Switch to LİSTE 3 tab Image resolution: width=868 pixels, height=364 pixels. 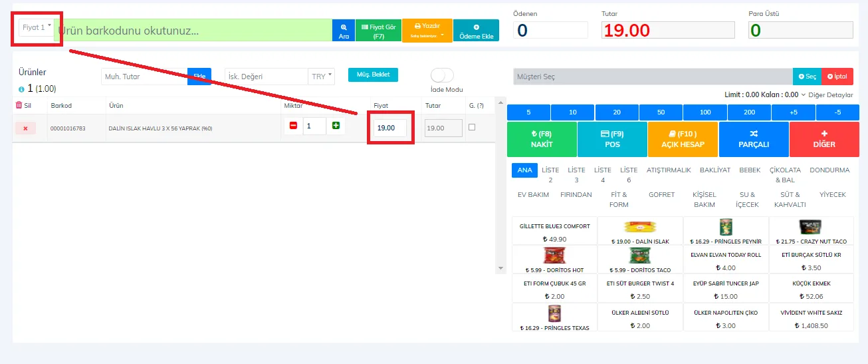coord(577,175)
